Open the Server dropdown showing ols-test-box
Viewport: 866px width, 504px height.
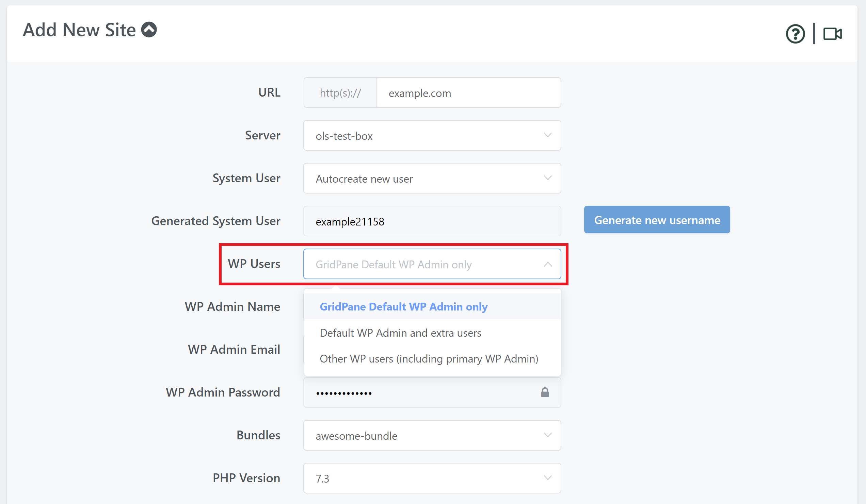(x=432, y=135)
